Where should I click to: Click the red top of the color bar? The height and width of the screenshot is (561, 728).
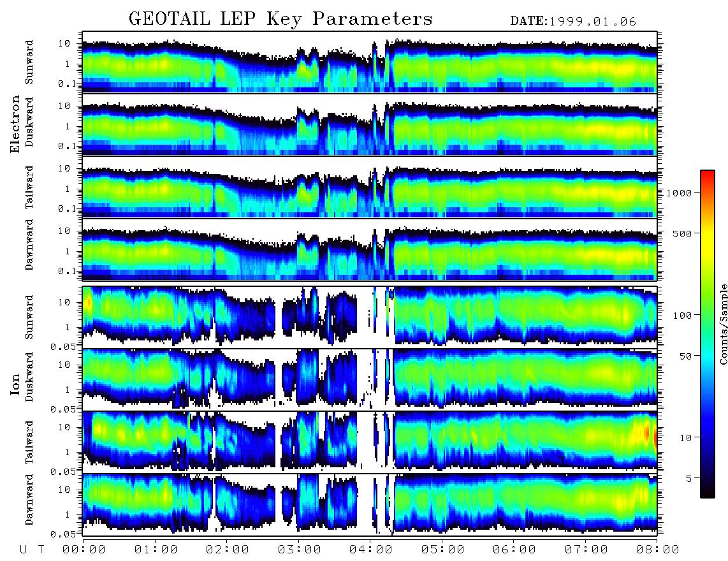[708, 177]
